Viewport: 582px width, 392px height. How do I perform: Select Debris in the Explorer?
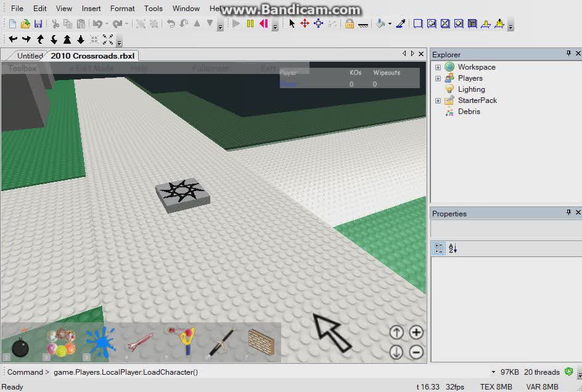coord(469,112)
